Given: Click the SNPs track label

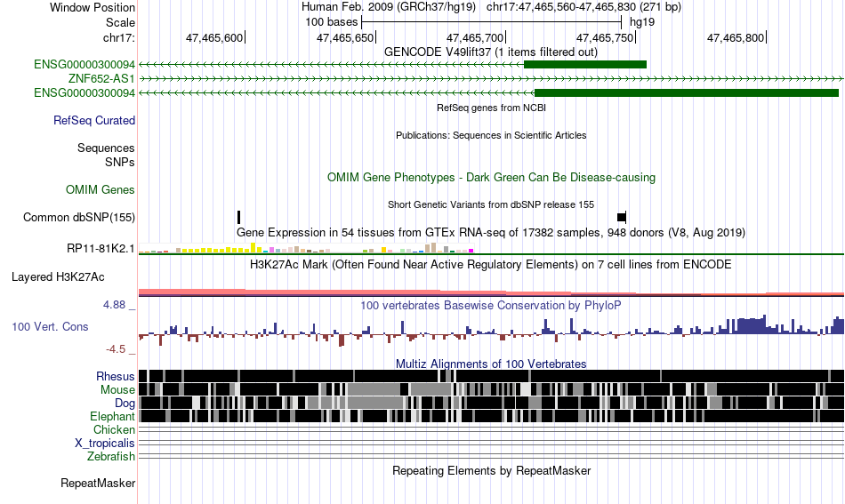Looking at the screenshot, I should tap(120, 162).
